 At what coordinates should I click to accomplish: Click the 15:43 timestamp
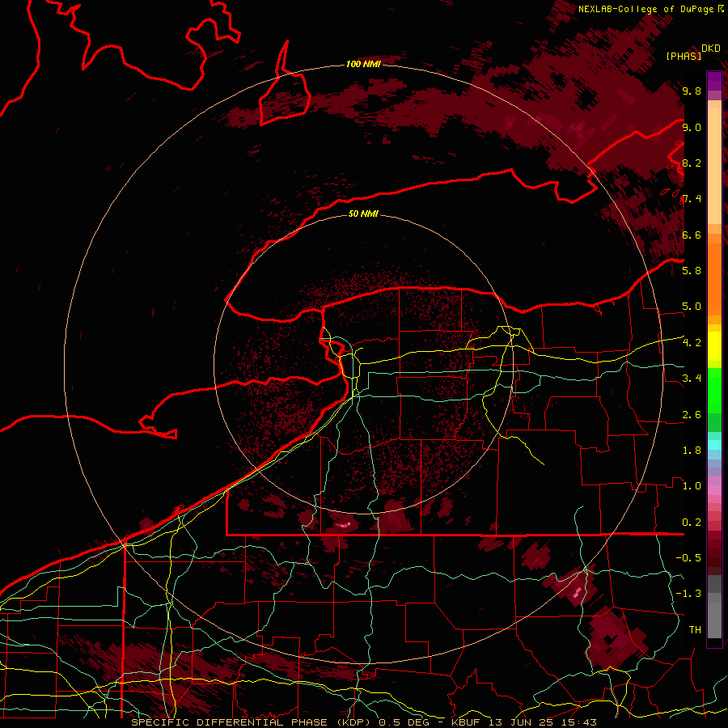pos(578,722)
